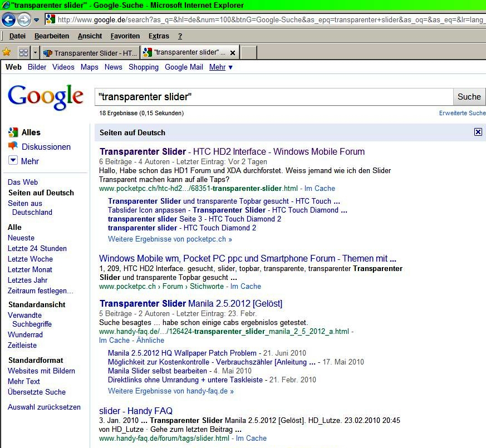Viewport: 486px width, 448px height.
Task: Select Seiten aus Deutschland filter
Action: (x=30, y=208)
